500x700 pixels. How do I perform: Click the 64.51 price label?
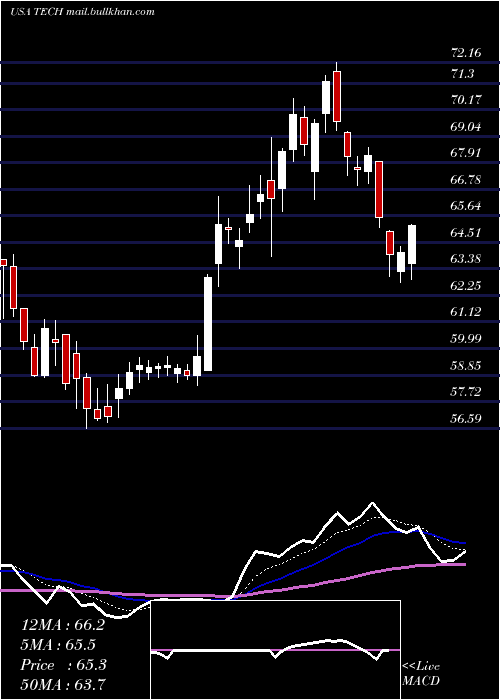click(x=466, y=233)
